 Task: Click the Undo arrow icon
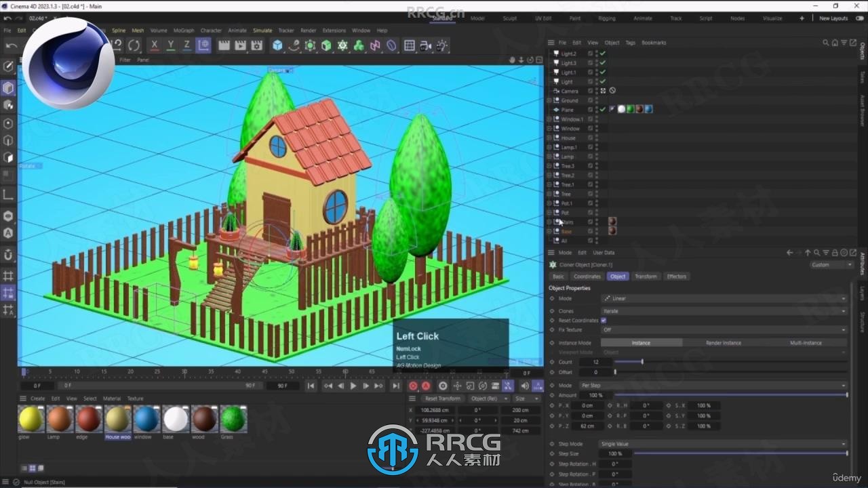tap(12, 45)
